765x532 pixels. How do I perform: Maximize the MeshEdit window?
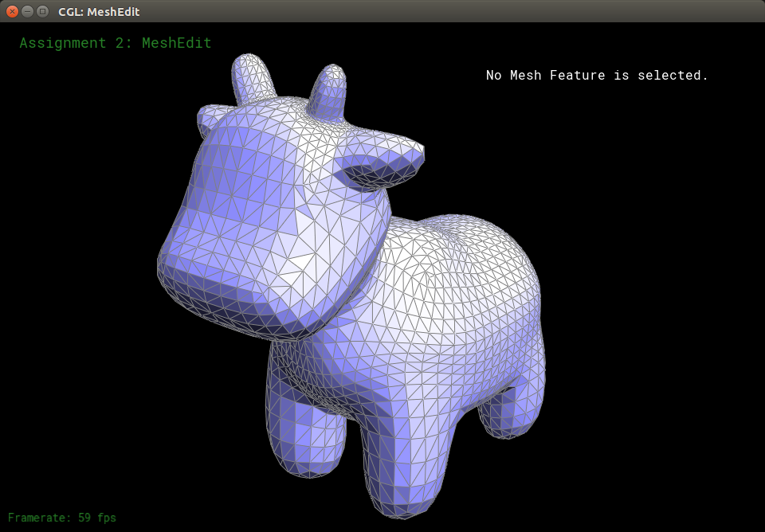42,11
